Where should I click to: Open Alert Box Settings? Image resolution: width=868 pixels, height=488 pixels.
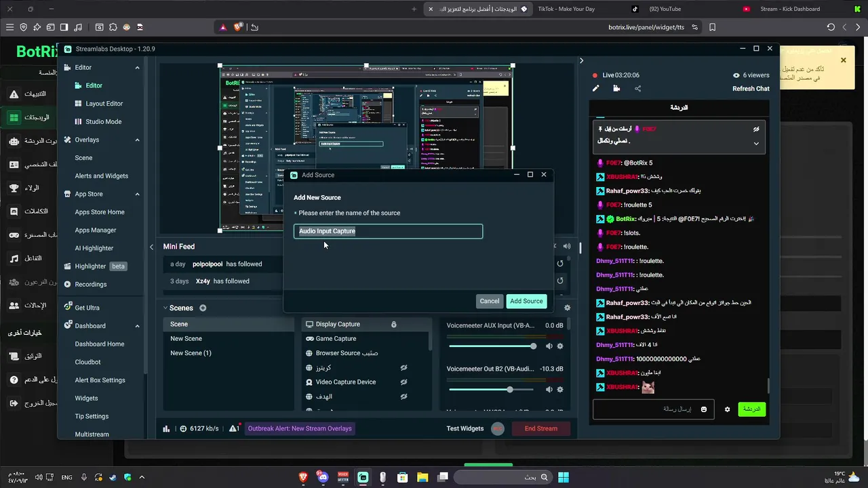[100, 380]
